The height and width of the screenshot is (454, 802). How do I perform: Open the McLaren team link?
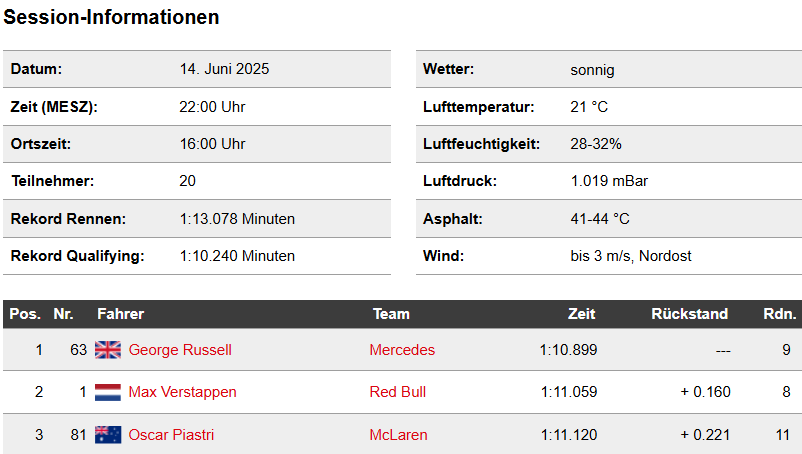click(398, 435)
